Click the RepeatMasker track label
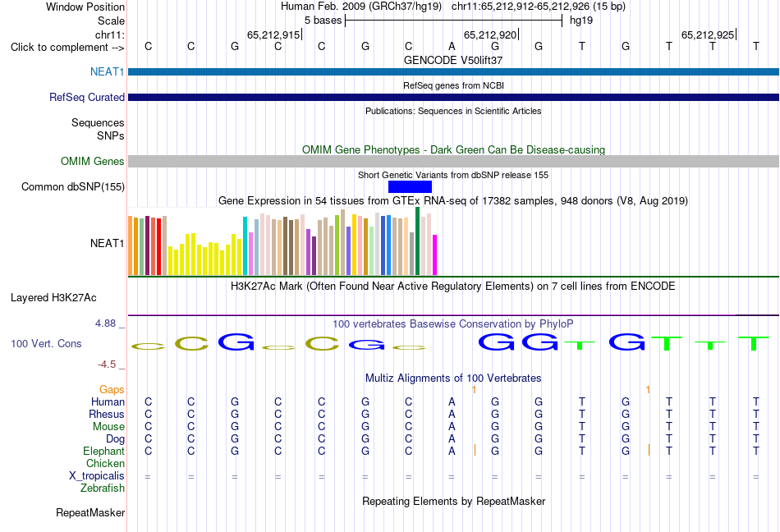 90,512
